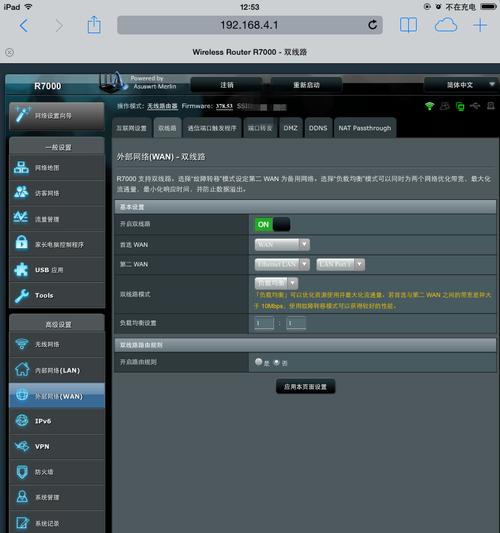Go back in Safari
The image size is (500, 533).
click(x=24, y=25)
